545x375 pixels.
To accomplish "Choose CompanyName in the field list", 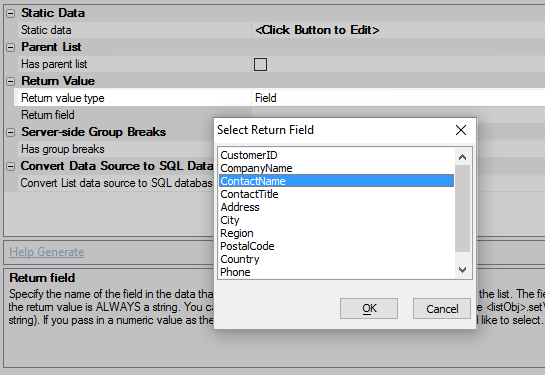I will [336, 168].
